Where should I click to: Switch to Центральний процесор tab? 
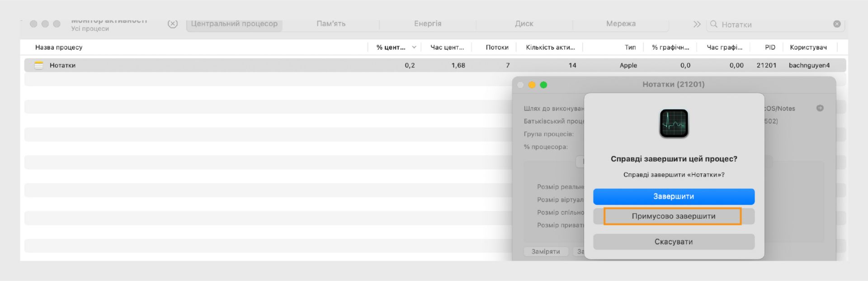pyautogui.click(x=234, y=24)
